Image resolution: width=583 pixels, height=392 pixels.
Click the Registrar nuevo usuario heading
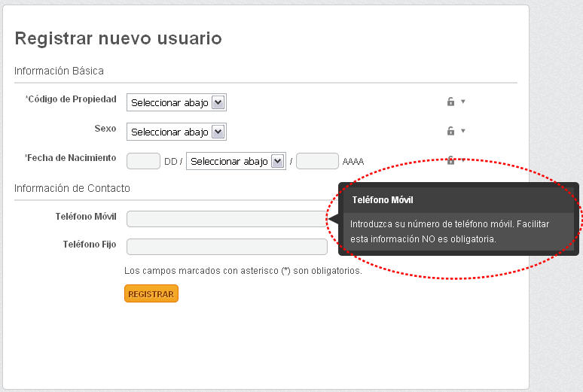pos(118,38)
